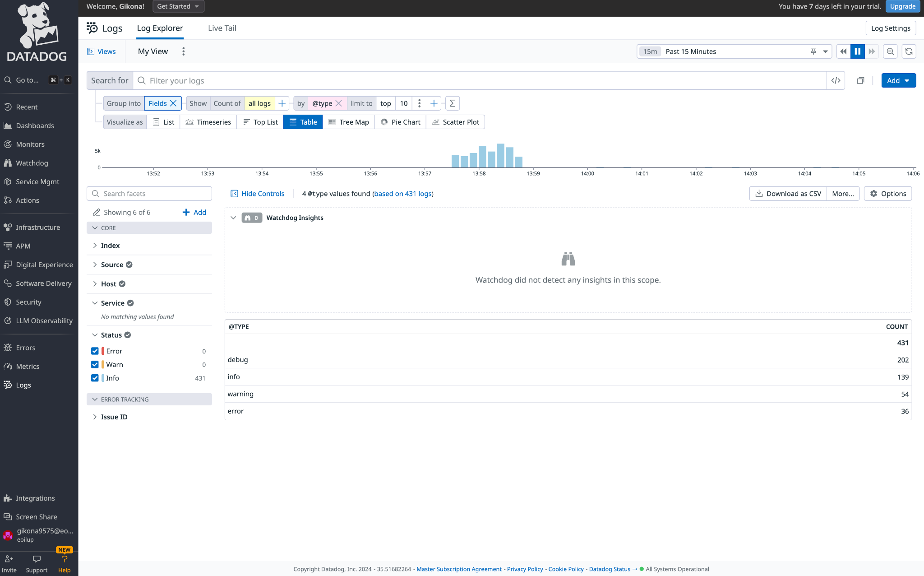This screenshot has width=924, height=576.
Task: Uncheck the Warn status checkbox
Action: 95,365
